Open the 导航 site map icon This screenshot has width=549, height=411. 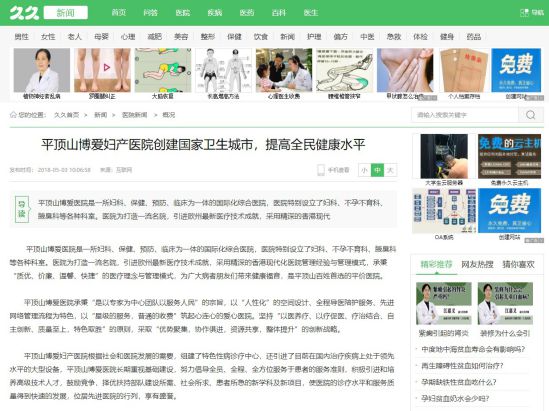(x=524, y=13)
